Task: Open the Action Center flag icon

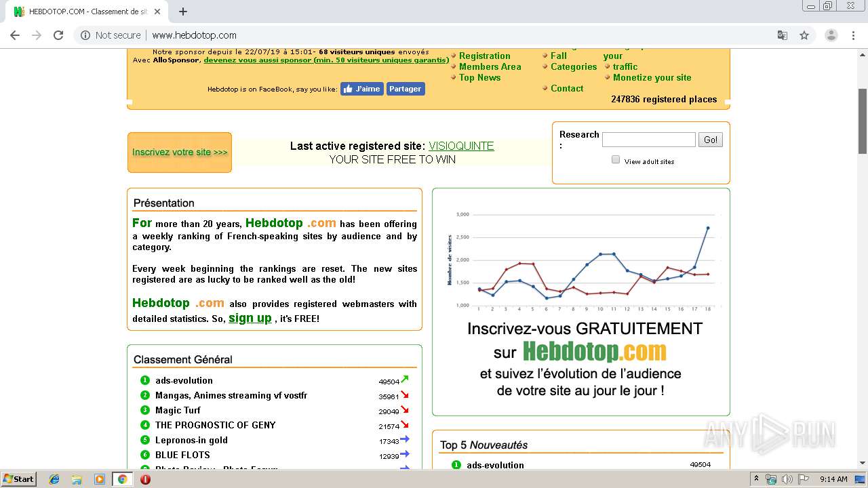Action: coord(803,479)
